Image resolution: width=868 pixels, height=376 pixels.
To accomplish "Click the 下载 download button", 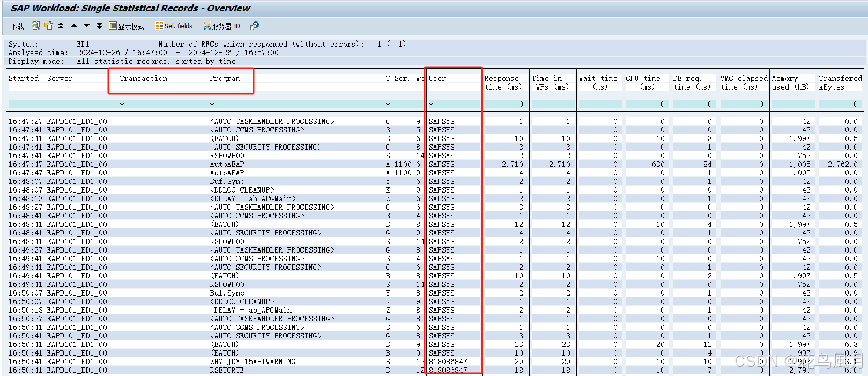I will click(x=17, y=26).
